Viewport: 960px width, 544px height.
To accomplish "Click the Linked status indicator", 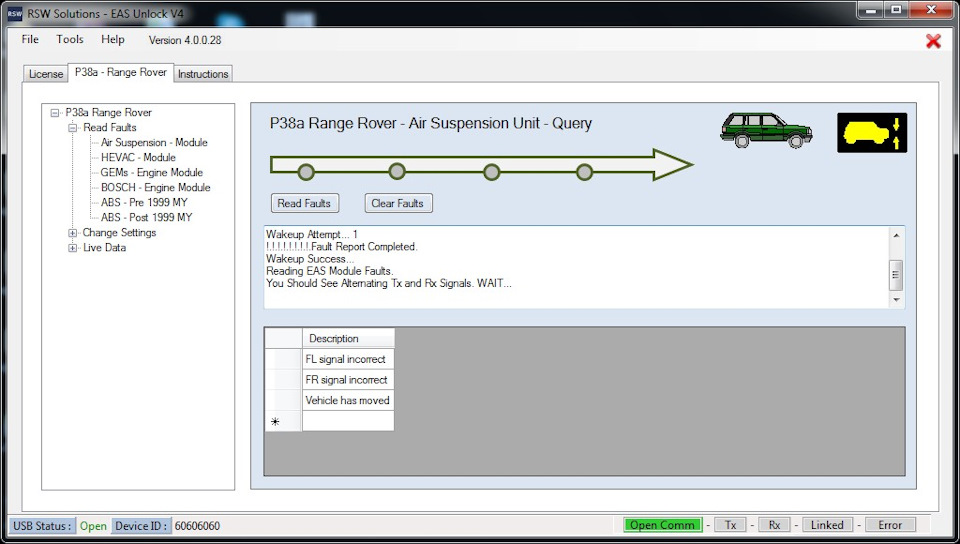I will 827,525.
